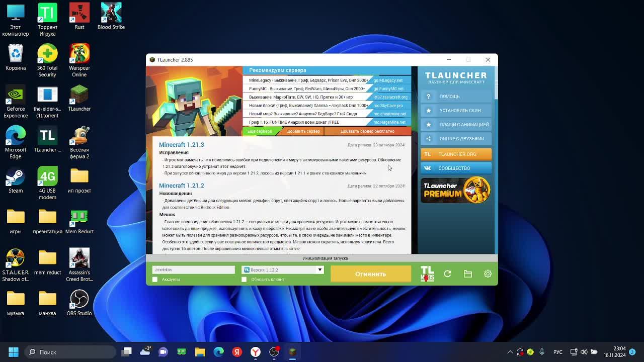The image size is (644, 362).
Task: Open go.FunnyMC.net server link
Action: pyautogui.click(x=388, y=89)
